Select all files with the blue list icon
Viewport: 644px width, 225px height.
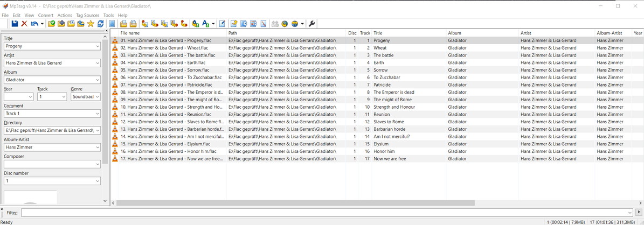point(112,24)
